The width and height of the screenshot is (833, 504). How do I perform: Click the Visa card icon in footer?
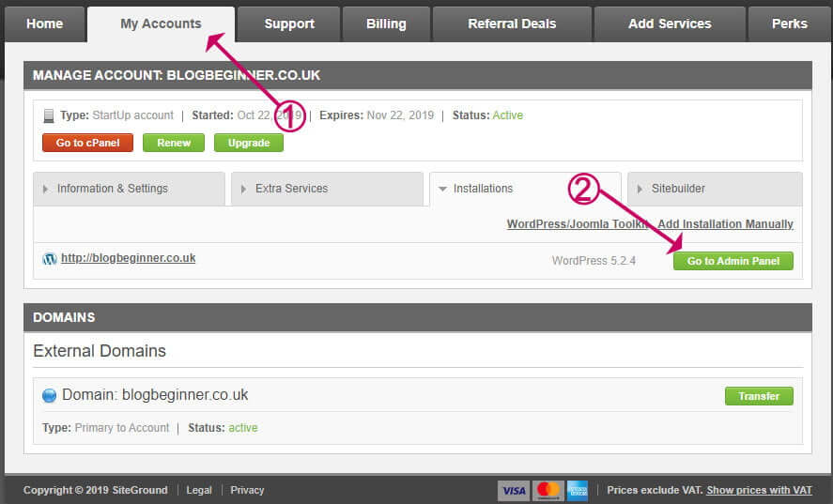point(514,490)
